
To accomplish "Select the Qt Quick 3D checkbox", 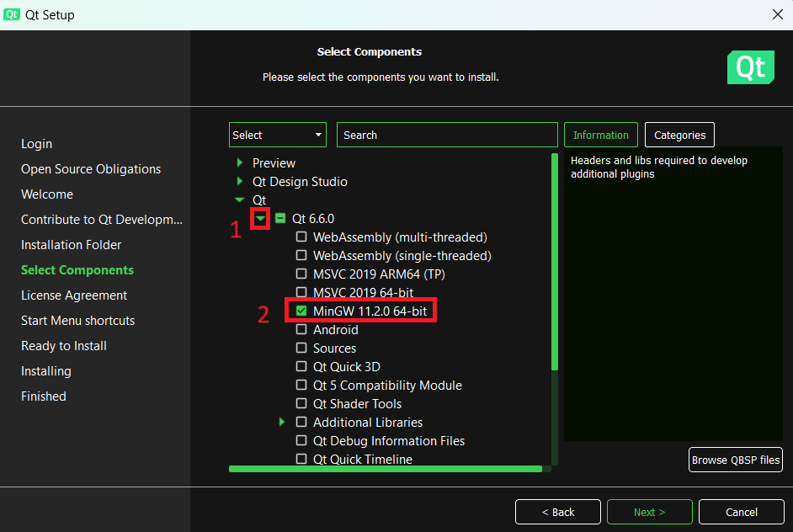I will pyautogui.click(x=301, y=366).
